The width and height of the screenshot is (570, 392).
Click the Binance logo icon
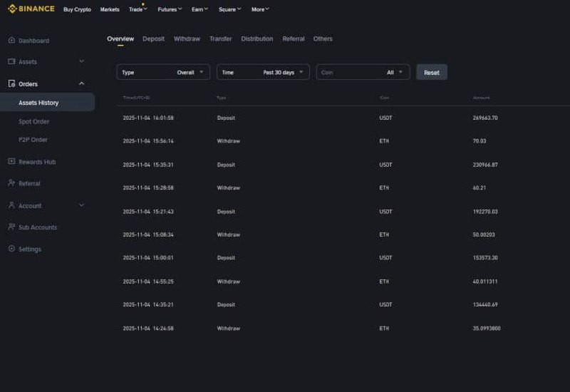coord(12,9)
